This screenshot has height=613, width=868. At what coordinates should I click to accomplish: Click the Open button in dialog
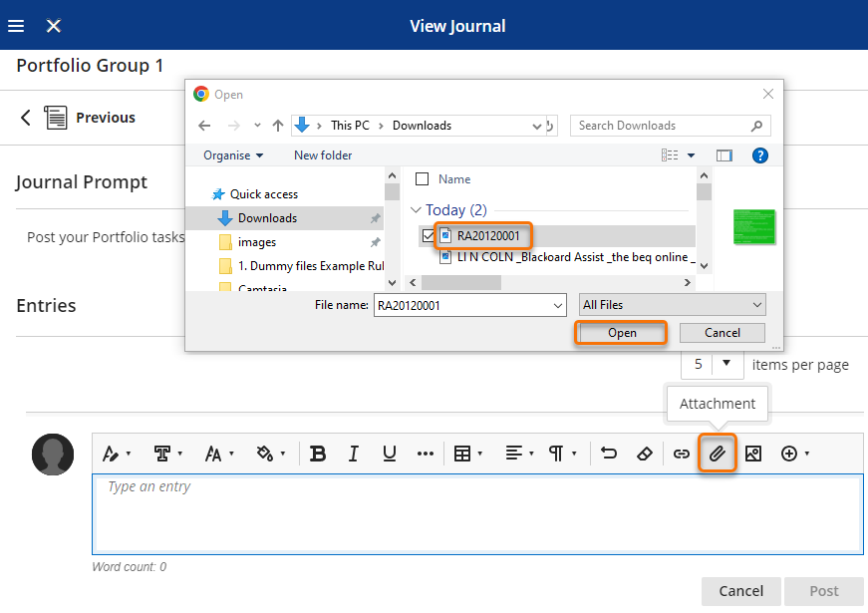621,333
